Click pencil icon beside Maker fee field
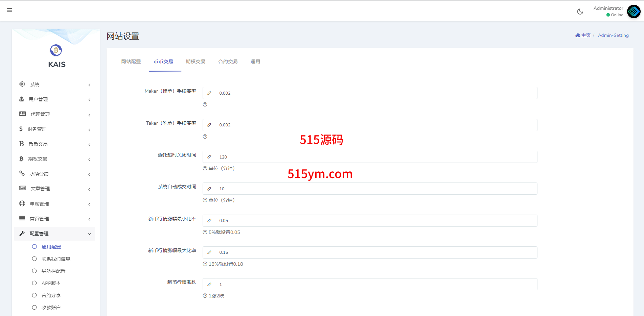The width and height of the screenshot is (644, 316). pyautogui.click(x=209, y=93)
